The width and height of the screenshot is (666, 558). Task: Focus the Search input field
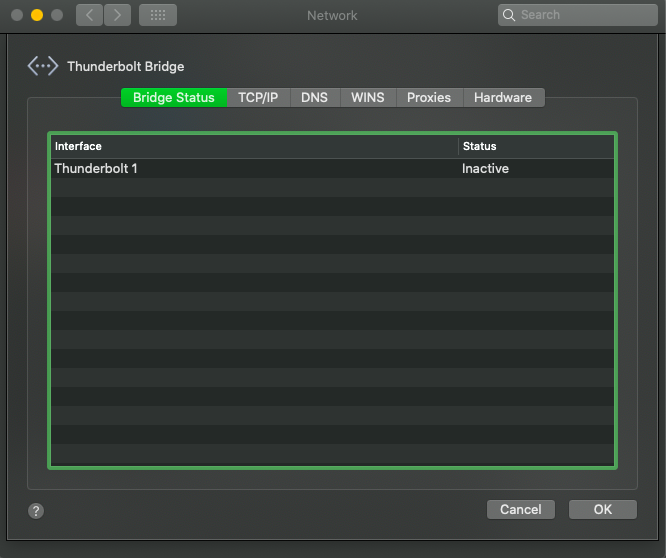(578, 15)
